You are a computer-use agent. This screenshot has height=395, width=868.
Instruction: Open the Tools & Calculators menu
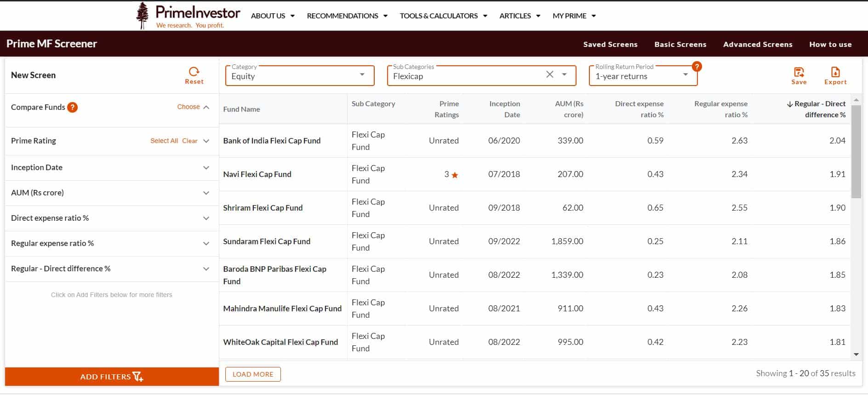[x=443, y=16]
